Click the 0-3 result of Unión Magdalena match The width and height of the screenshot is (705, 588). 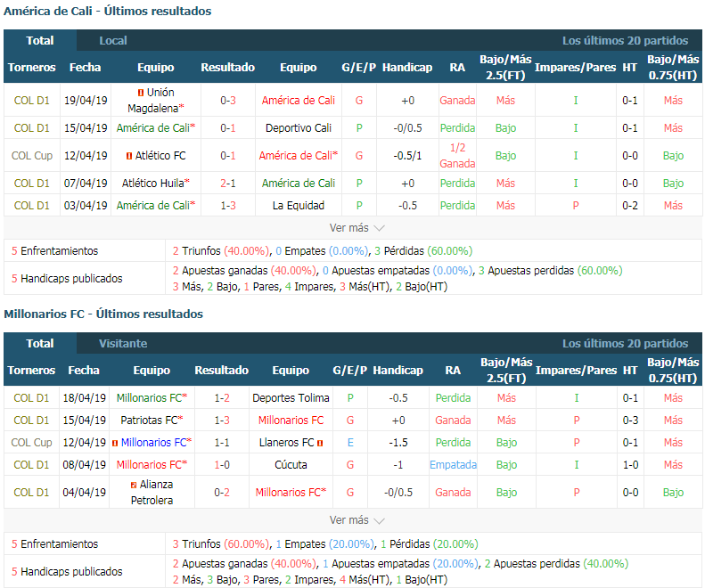228,101
